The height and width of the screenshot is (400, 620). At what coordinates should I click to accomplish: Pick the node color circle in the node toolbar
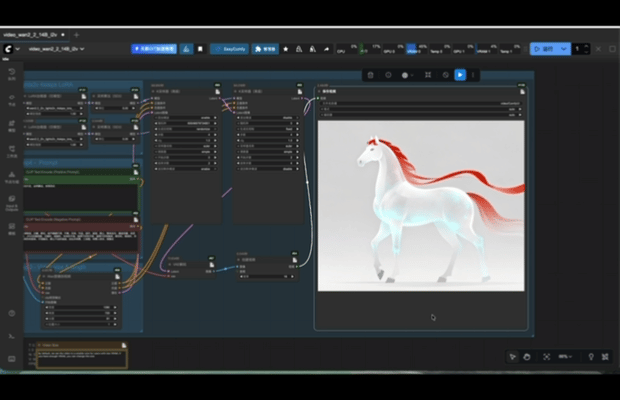(x=406, y=74)
